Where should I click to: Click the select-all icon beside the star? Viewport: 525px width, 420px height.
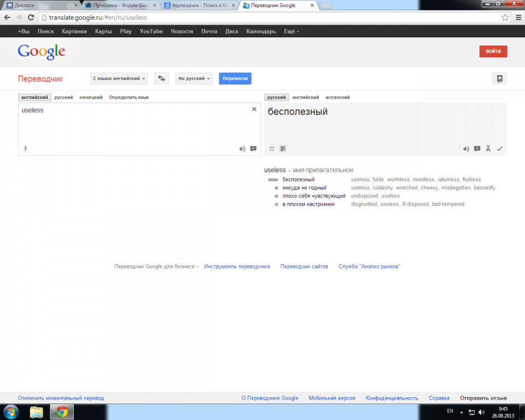click(x=283, y=149)
